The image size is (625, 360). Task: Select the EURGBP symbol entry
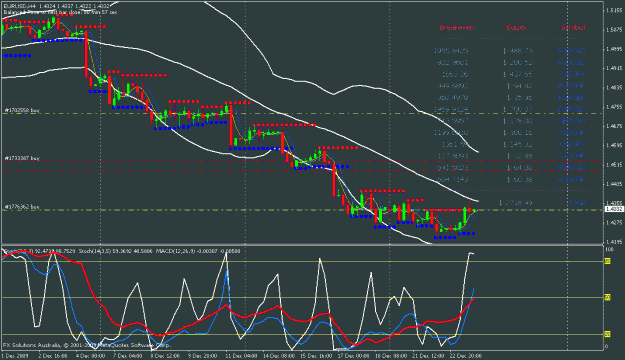(x=571, y=97)
